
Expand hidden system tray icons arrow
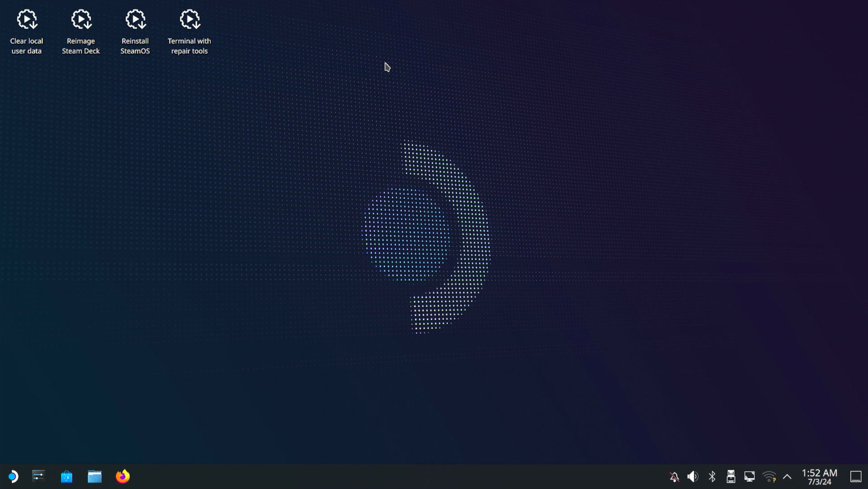pos(787,476)
